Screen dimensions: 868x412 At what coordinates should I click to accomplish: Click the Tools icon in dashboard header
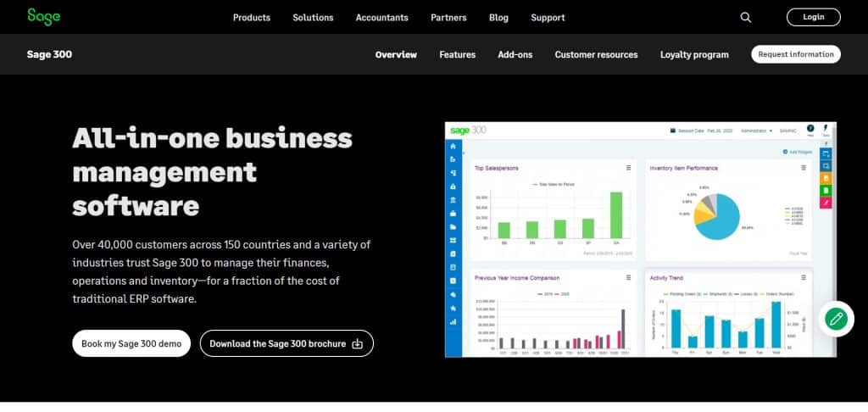(x=826, y=131)
